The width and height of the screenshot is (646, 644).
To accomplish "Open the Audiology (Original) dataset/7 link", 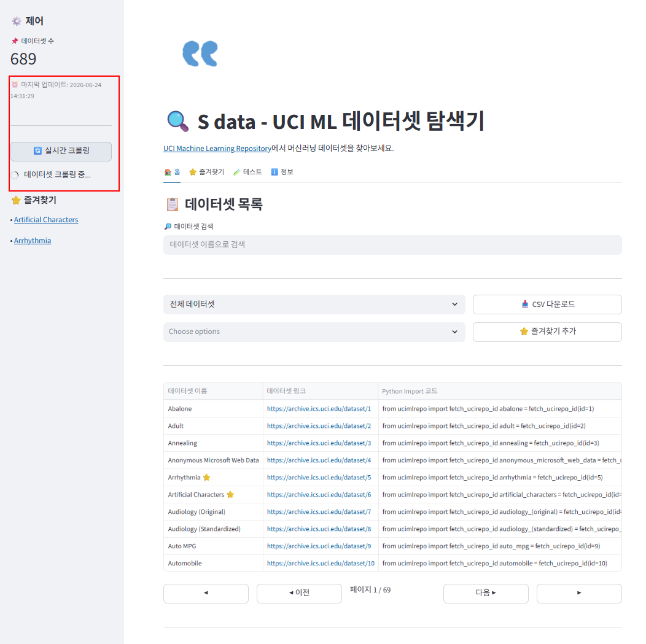I will pos(319,512).
